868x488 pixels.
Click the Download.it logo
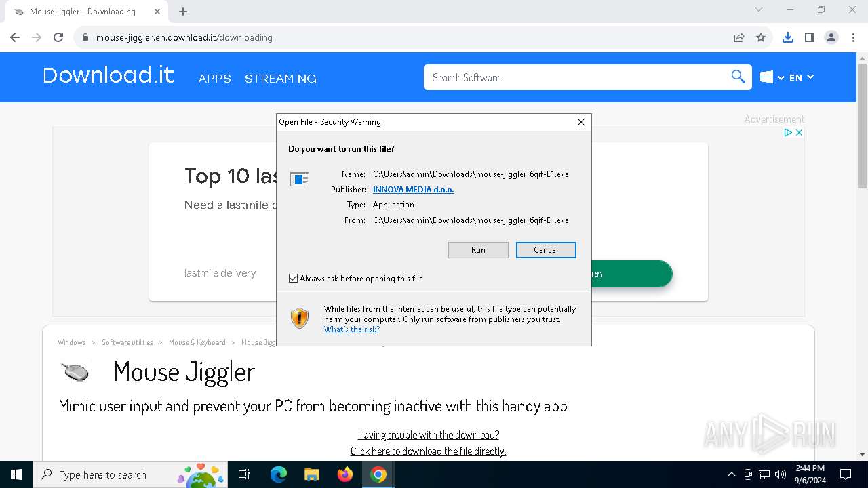pos(108,75)
